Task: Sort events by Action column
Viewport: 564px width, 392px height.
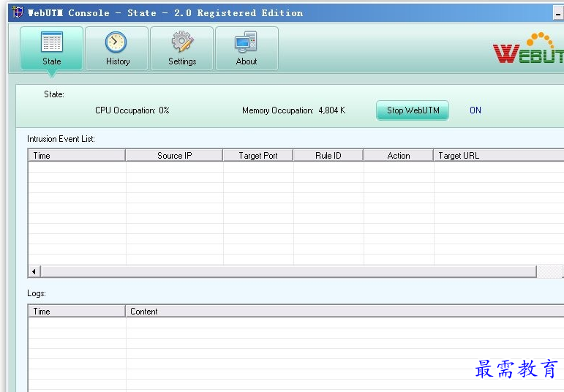Action: pos(398,155)
